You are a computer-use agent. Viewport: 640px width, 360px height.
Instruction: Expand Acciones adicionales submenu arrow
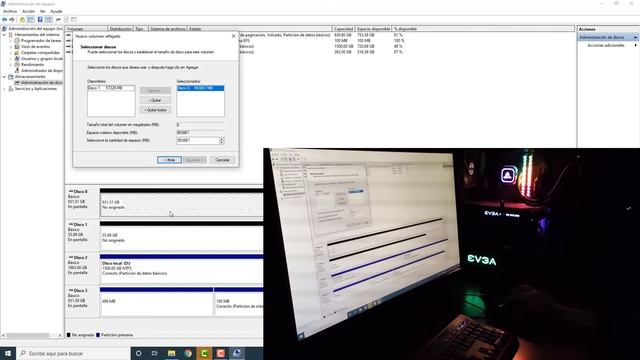[x=636, y=45]
